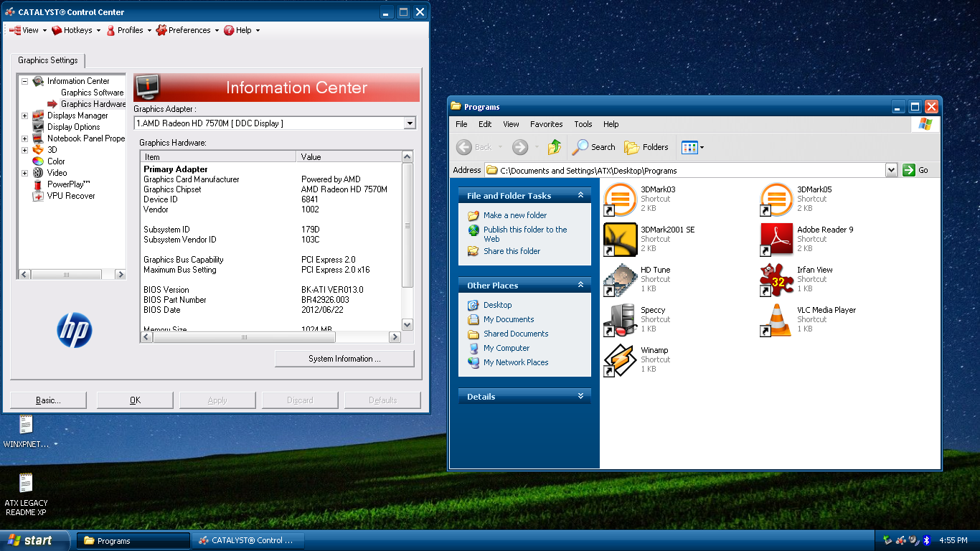Viewport: 980px width, 551px height.
Task: Select the Winamp shortcut icon
Action: coord(620,360)
